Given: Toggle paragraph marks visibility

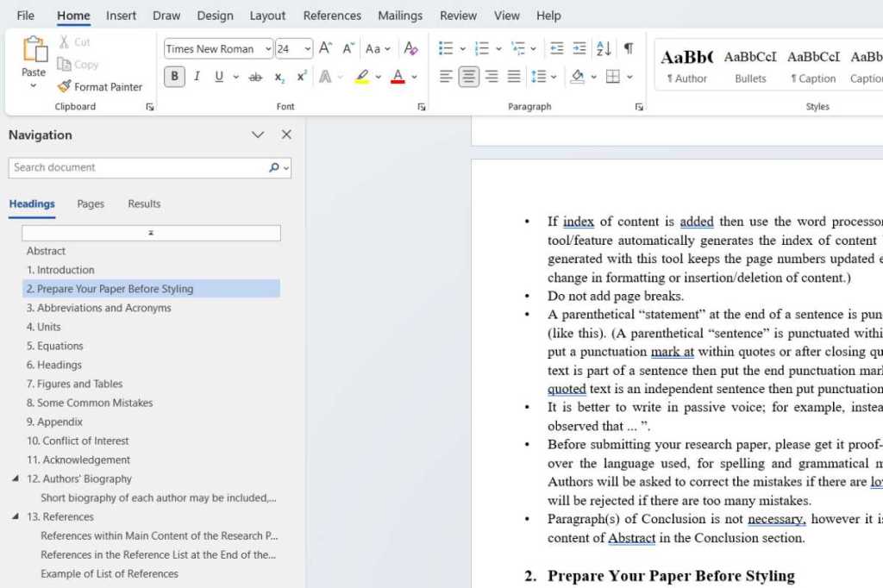Looking at the screenshot, I should (629, 49).
